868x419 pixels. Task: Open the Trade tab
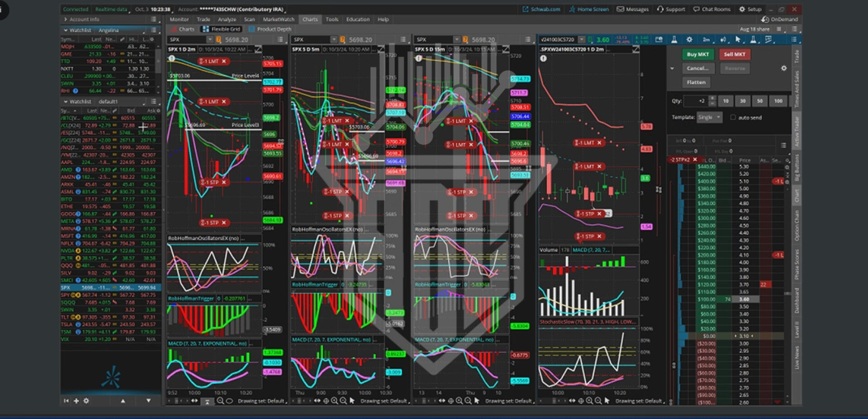point(203,19)
